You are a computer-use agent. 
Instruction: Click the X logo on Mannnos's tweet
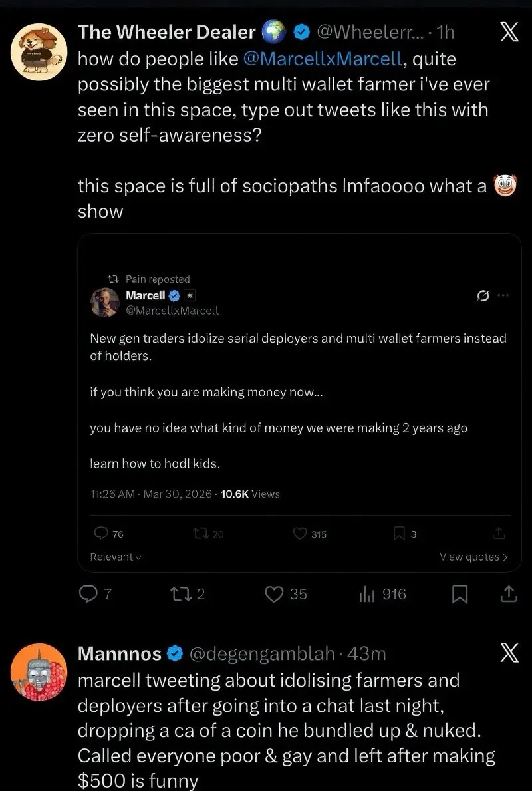pos(509,654)
